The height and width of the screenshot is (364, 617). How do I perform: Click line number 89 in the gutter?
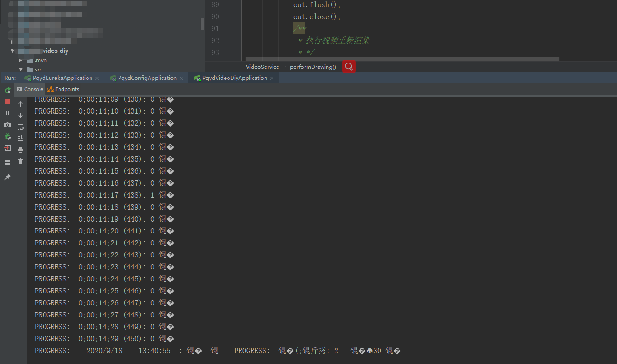[x=215, y=5]
